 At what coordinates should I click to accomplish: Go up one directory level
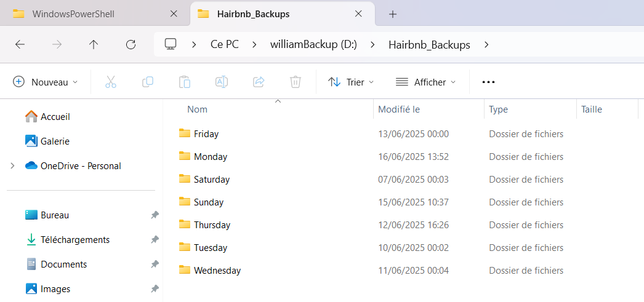(x=94, y=44)
